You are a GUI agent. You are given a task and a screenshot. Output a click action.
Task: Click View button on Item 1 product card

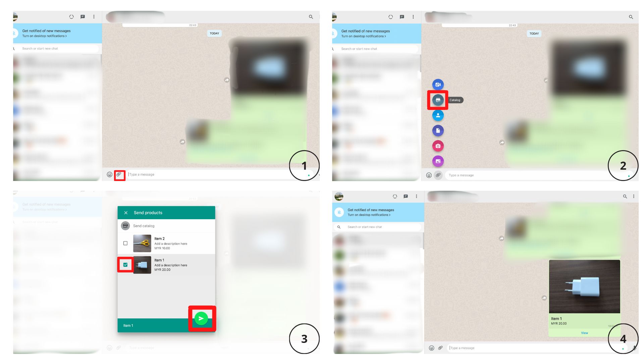point(584,333)
